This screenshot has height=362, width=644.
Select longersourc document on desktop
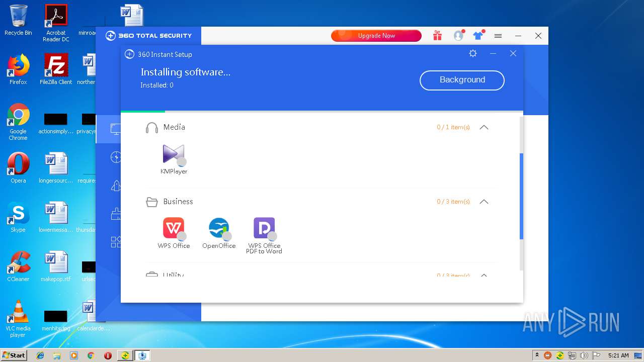pyautogui.click(x=56, y=168)
